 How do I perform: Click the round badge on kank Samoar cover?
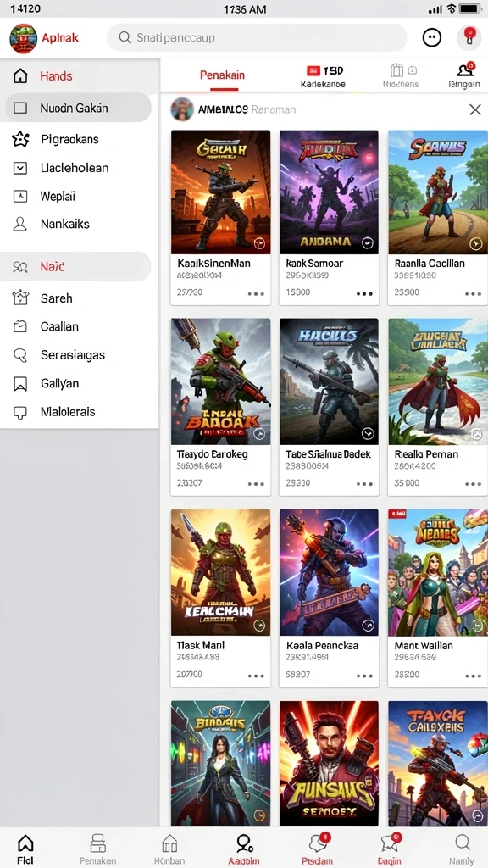point(367,243)
